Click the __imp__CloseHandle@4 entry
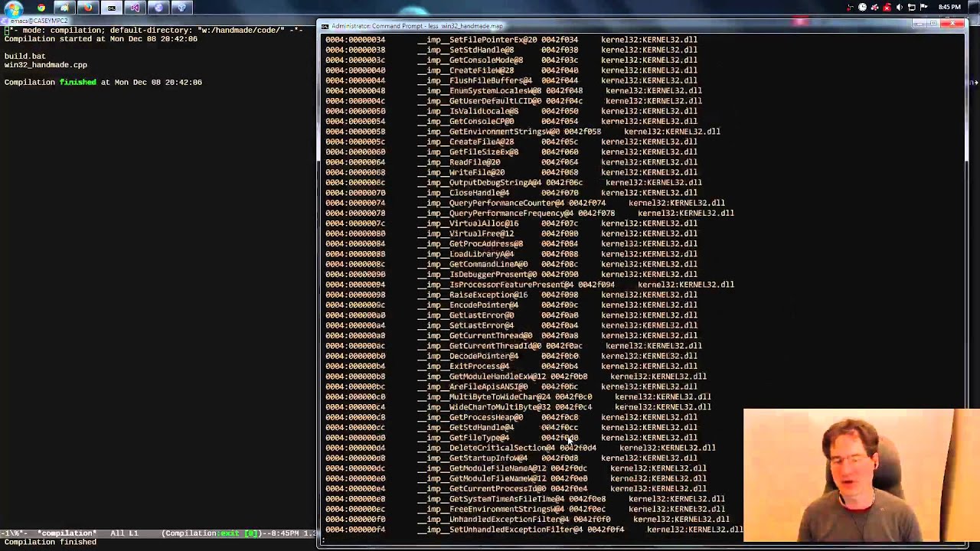The width and height of the screenshot is (980, 551). pyautogui.click(x=463, y=192)
